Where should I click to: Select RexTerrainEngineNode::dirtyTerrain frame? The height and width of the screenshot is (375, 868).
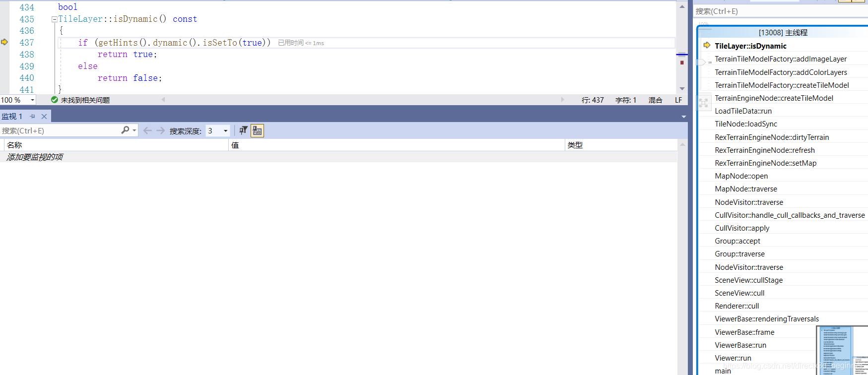click(x=772, y=137)
